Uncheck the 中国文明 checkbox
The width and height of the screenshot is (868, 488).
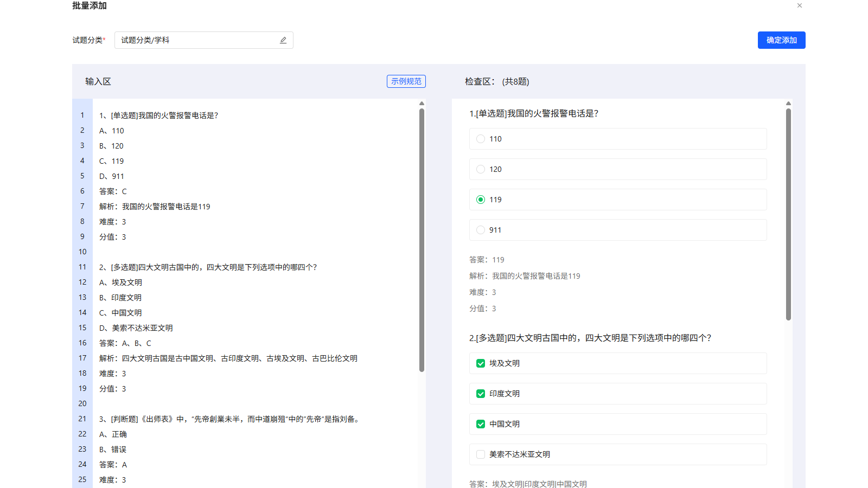[x=481, y=424]
